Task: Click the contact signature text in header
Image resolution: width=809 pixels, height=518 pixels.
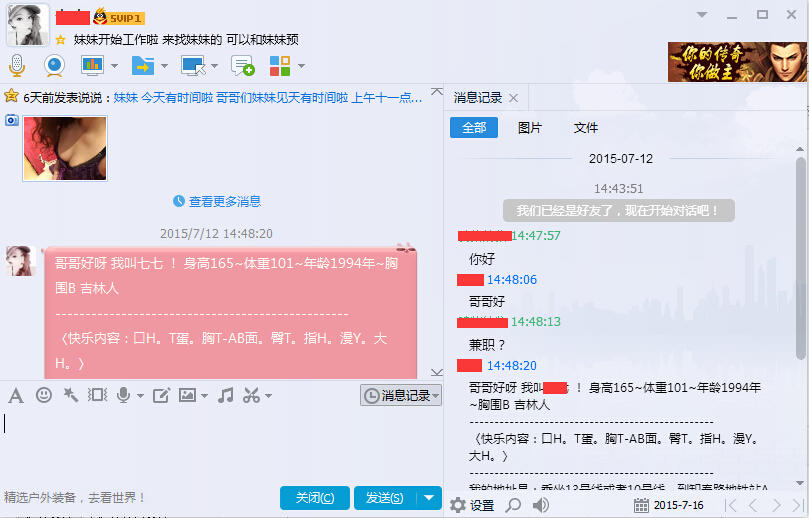Action: (x=186, y=40)
